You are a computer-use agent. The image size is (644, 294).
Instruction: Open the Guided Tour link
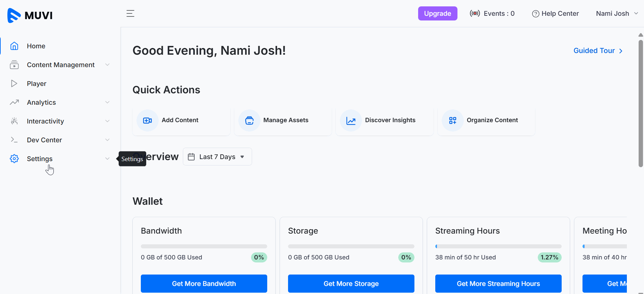598,51
